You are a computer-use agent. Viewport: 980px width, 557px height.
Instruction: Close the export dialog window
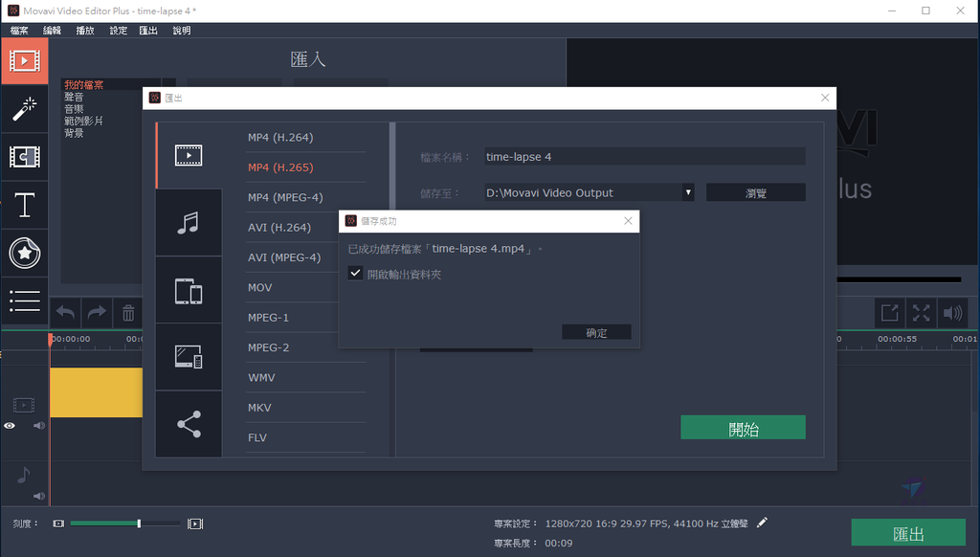pos(825,98)
